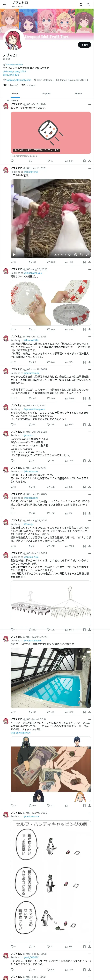Expand Joined November 2008 chevron

[x=88, y=80]
